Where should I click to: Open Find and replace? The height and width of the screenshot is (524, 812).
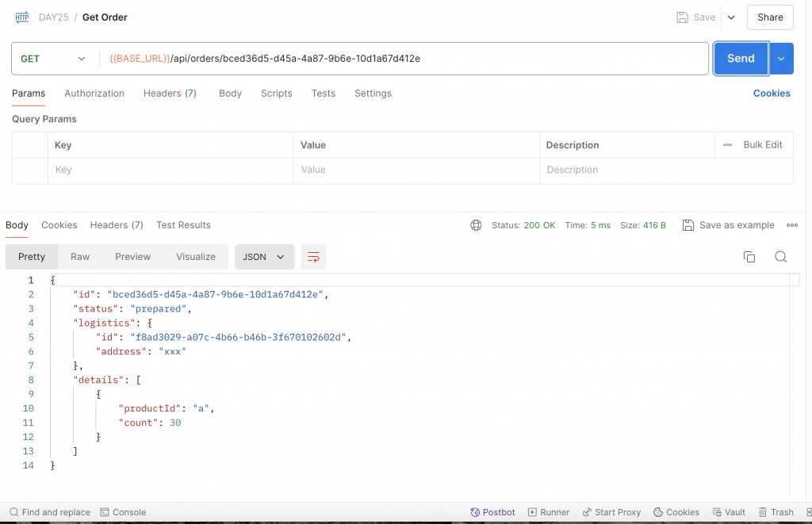click(49, 512)
